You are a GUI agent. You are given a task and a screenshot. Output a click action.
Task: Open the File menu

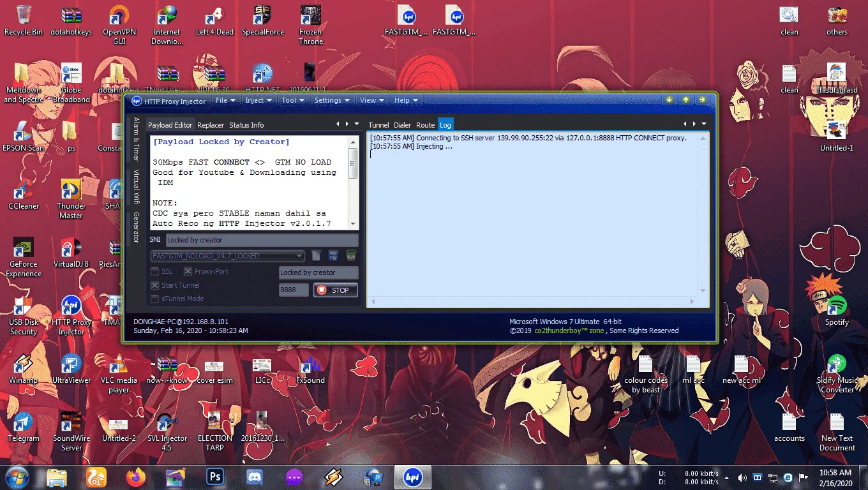pos(225,100)
